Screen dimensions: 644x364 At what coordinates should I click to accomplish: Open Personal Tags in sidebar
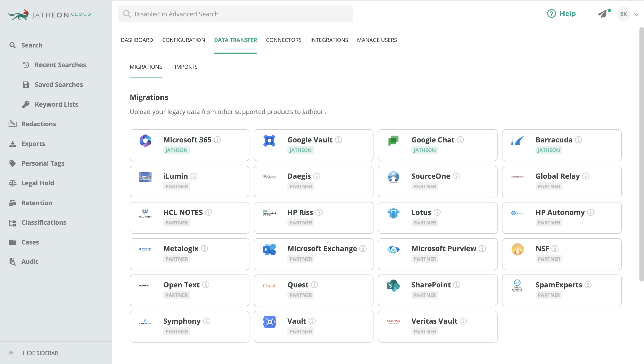[43, 163]
